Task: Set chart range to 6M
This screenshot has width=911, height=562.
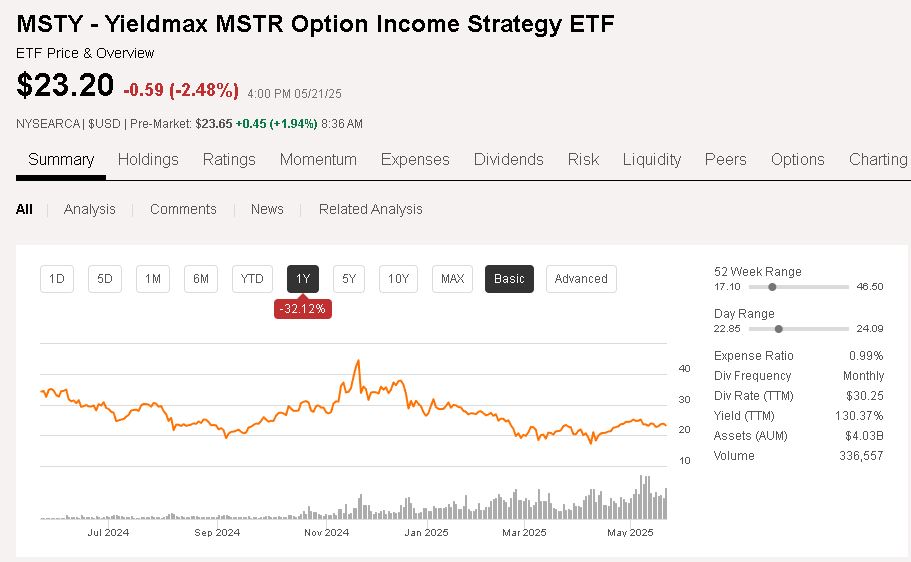Action: pos(201,279)
